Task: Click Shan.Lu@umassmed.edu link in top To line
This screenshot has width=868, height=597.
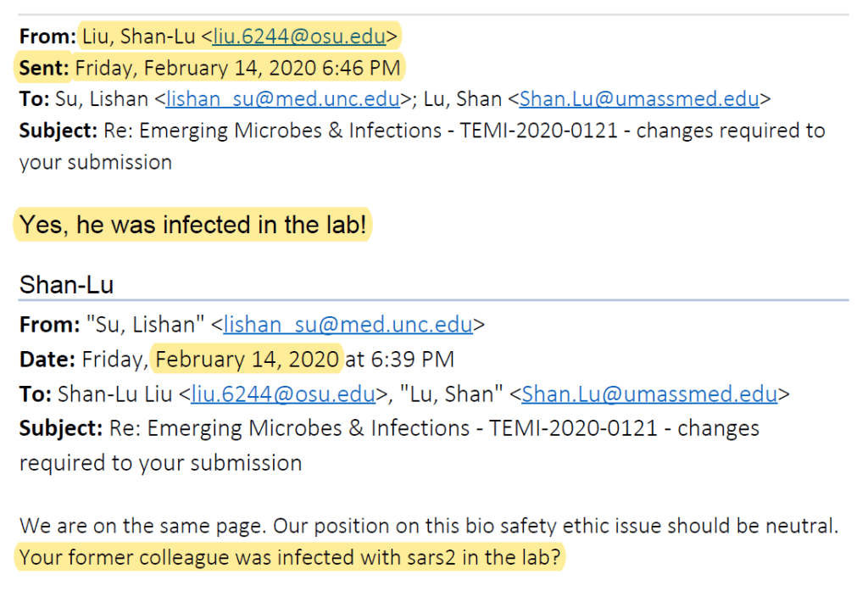Action: point(639,99)
